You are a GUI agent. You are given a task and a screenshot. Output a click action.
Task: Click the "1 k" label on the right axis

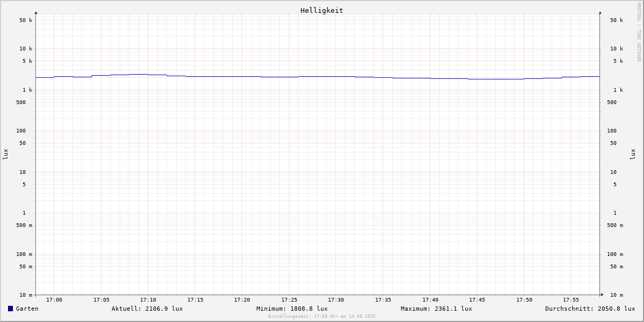point(618,90)
